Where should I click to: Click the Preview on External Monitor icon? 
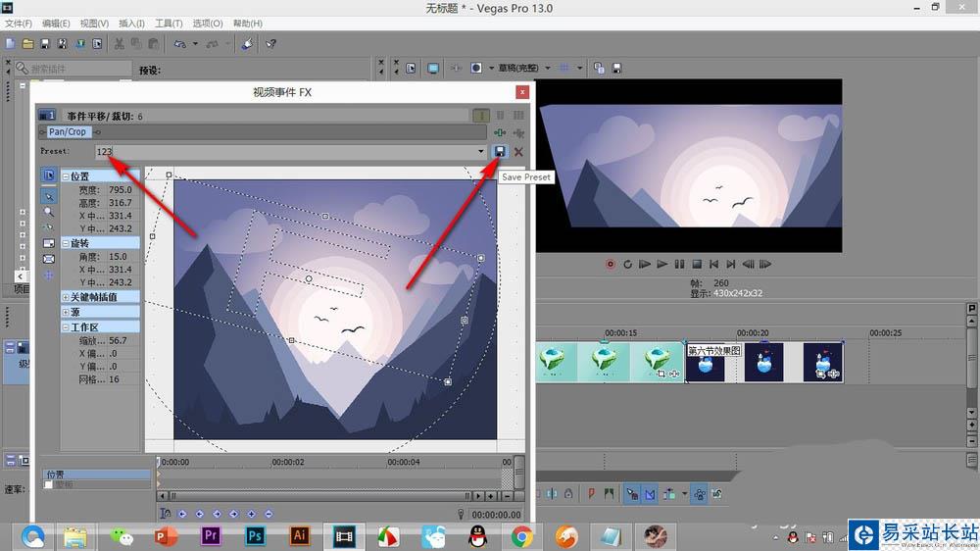[x=433, y=69]
